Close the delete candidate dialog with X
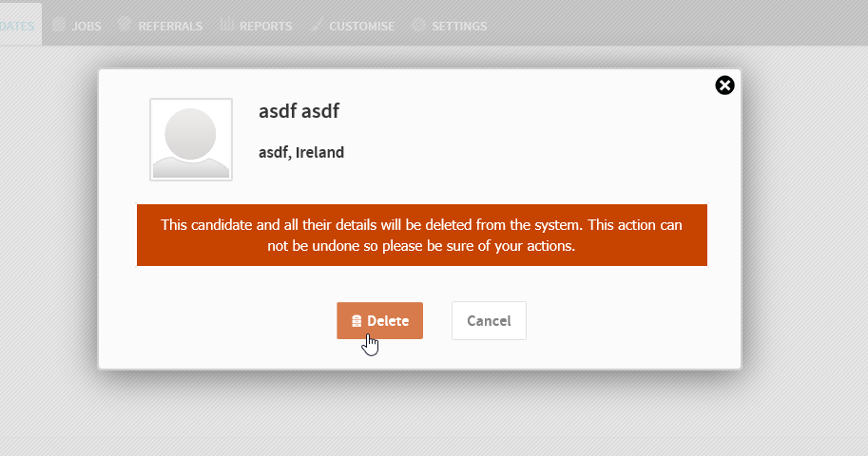The image size is (868, 456). pos(724,86)
